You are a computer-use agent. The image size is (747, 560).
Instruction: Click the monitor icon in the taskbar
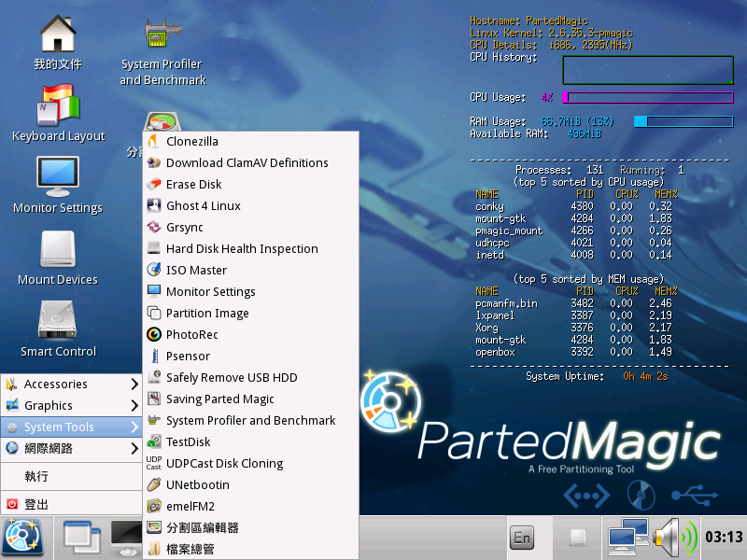point(126,539)
